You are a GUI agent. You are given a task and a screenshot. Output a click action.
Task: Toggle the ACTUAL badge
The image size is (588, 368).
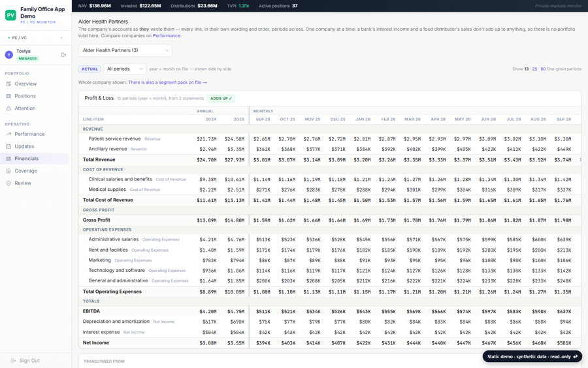tap(90, 69)
